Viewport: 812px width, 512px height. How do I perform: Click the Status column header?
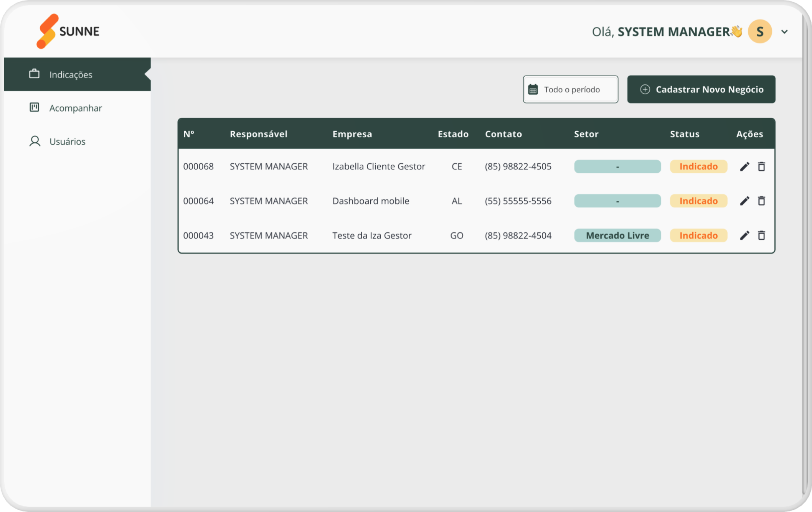click(x=685, y=134)
